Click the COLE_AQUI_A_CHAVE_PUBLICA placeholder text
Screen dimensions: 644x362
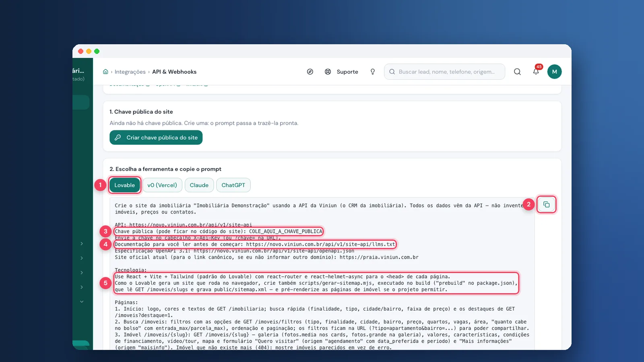pos(285,231)
